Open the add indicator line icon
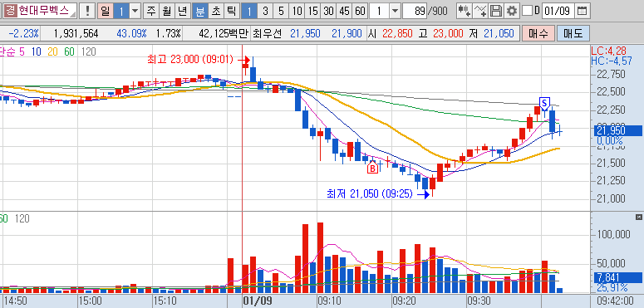The height and width of the screenshot is (308, 644). [480, 11]
